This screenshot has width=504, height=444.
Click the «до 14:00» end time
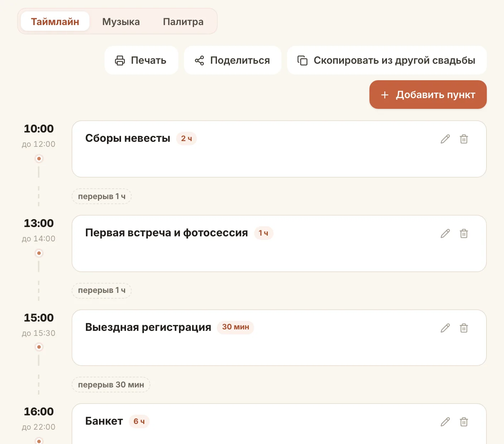point(39,239)
